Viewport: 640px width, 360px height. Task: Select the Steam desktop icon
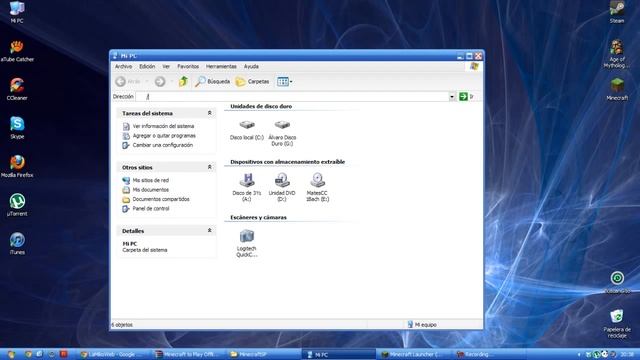pos(617,12)
